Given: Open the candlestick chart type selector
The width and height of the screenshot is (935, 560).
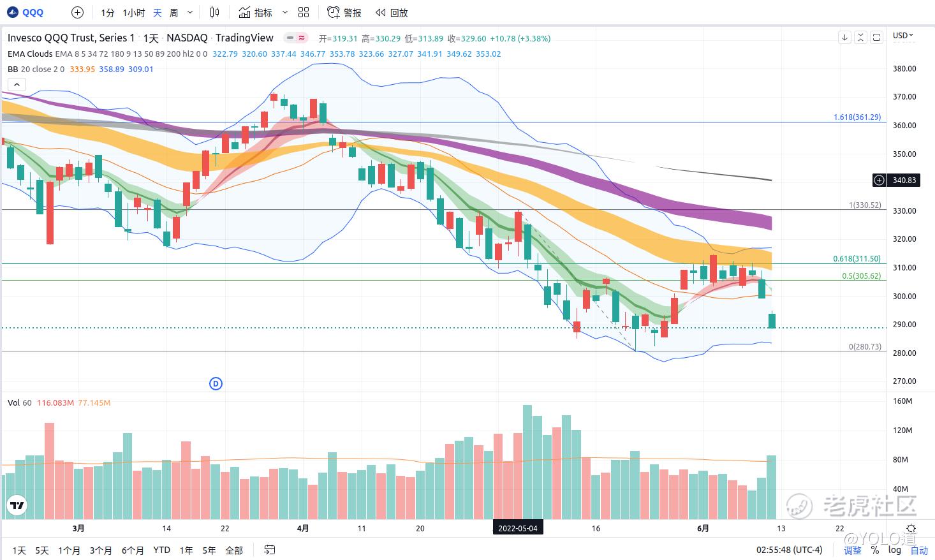Looking at the screenshot, I should 214,12.
